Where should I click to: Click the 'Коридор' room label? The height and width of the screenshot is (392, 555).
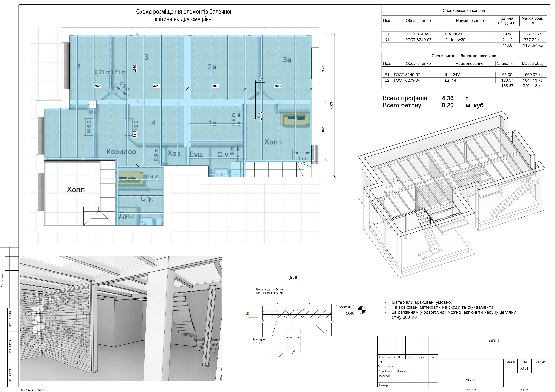pyautogui.click(x=121, y=152)
